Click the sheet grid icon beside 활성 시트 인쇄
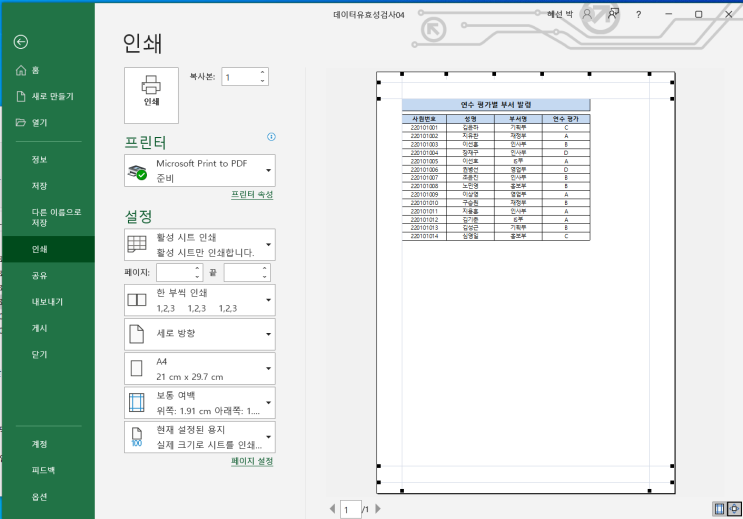743x519 pixels. [x=137, y=245]
